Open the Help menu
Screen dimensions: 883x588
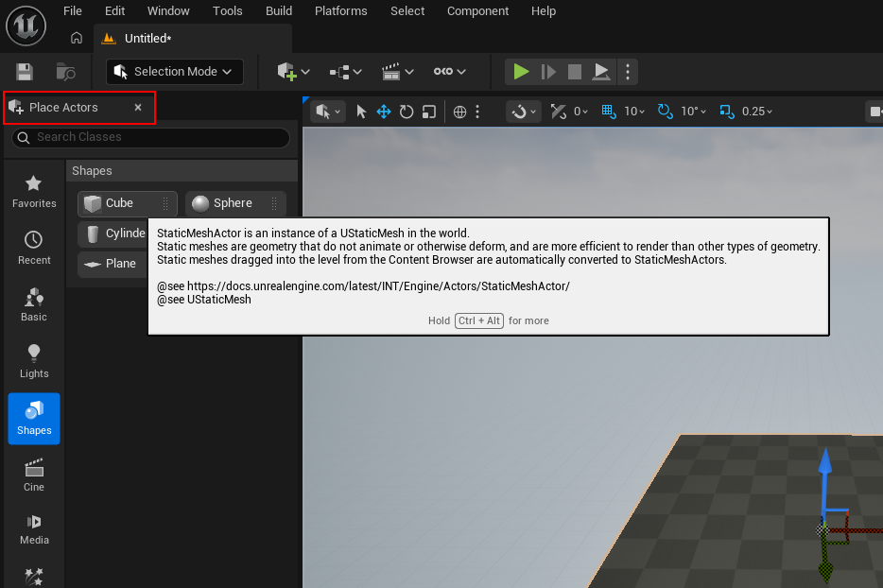544,11
